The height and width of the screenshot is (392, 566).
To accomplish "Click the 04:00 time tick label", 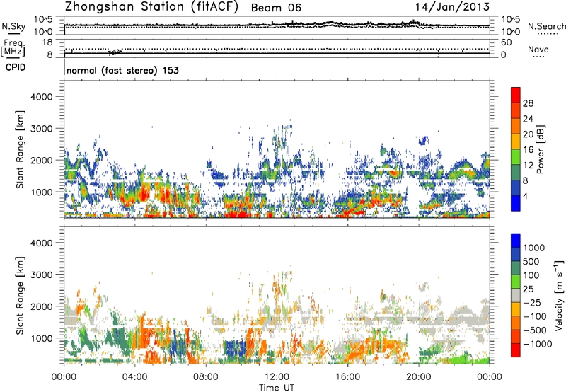I will coord(134,377).
